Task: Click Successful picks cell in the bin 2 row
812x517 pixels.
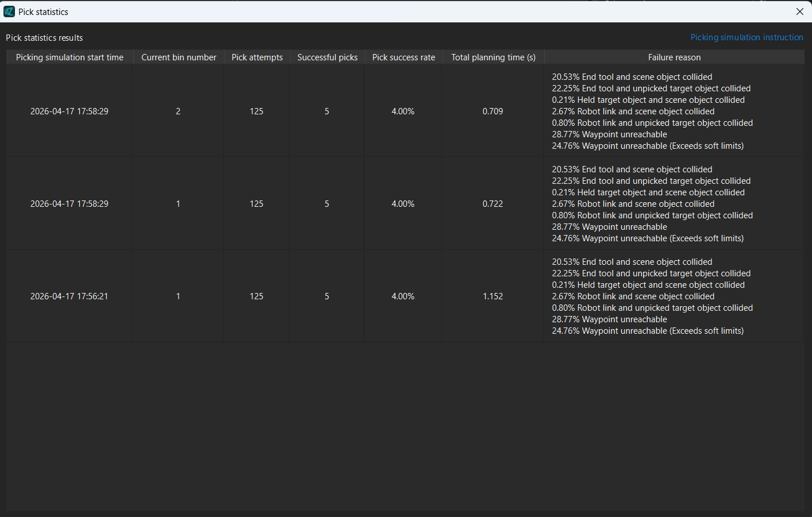Action: point(326,111)
